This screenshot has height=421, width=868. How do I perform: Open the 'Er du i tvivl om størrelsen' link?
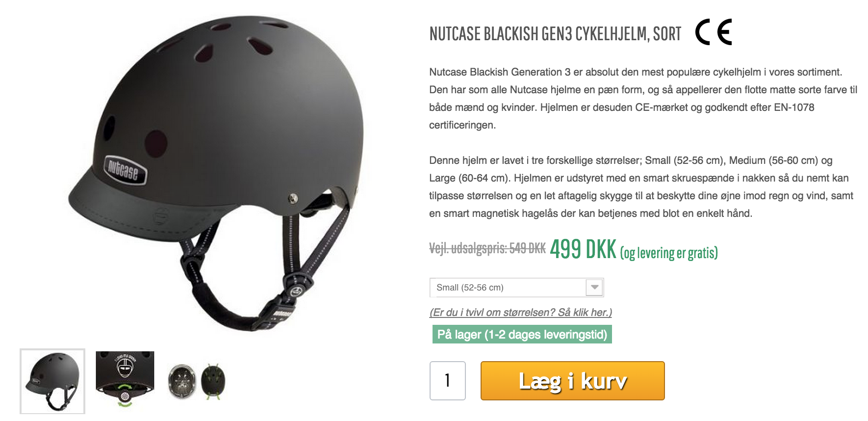pos(520,312)
